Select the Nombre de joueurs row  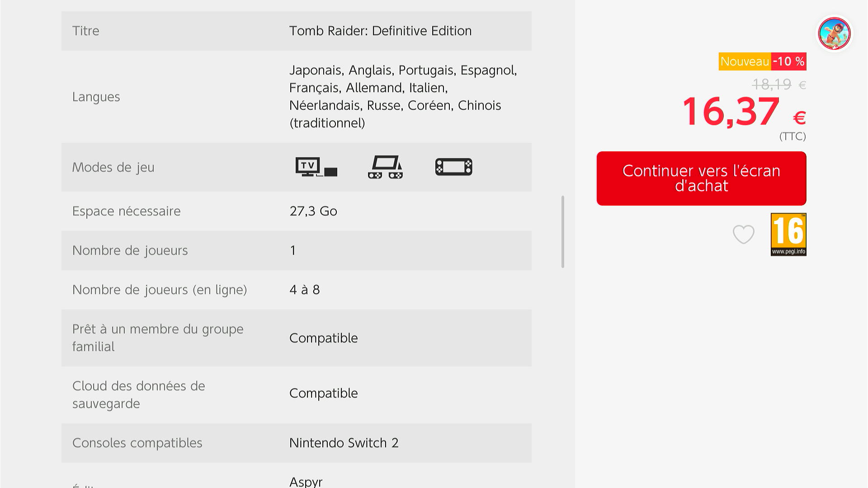click(296, 250)
